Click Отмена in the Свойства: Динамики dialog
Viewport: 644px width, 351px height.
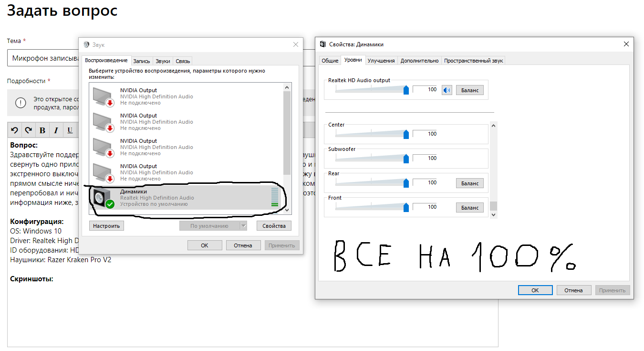[573, 290]
